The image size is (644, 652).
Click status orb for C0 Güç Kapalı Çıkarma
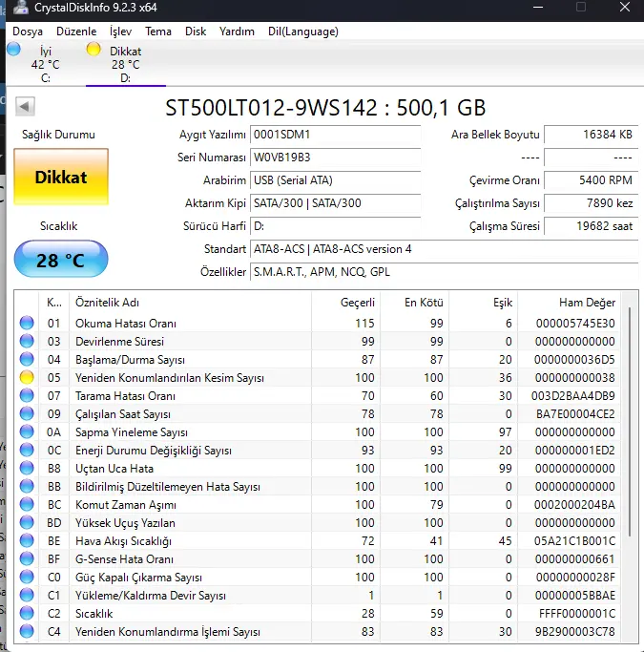[x=27, y=578]
